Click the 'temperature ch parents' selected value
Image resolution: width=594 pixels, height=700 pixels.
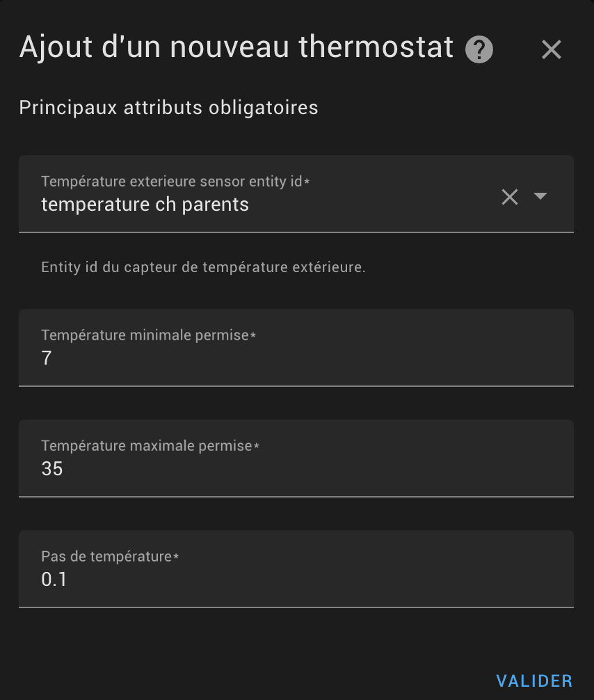click(145, 205)
